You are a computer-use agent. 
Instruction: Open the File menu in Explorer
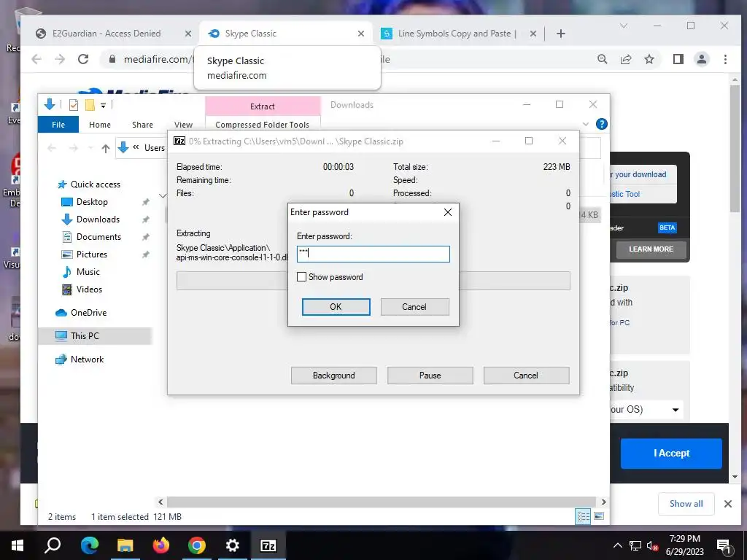pos(58,124)
